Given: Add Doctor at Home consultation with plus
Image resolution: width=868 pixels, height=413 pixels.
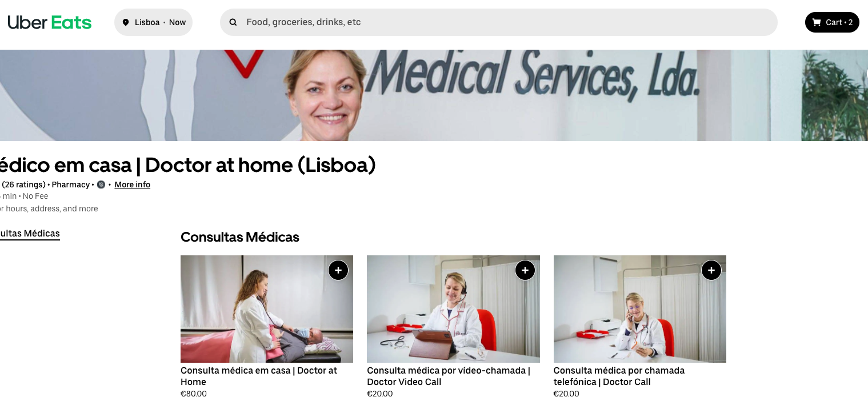Looking at the screenshot, I should point(338,270).
